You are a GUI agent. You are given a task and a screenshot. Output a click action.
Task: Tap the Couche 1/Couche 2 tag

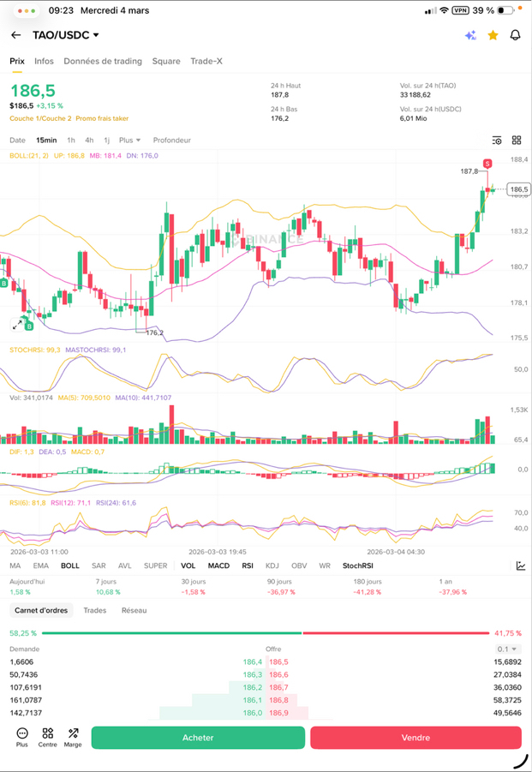[x=40, y=118]
